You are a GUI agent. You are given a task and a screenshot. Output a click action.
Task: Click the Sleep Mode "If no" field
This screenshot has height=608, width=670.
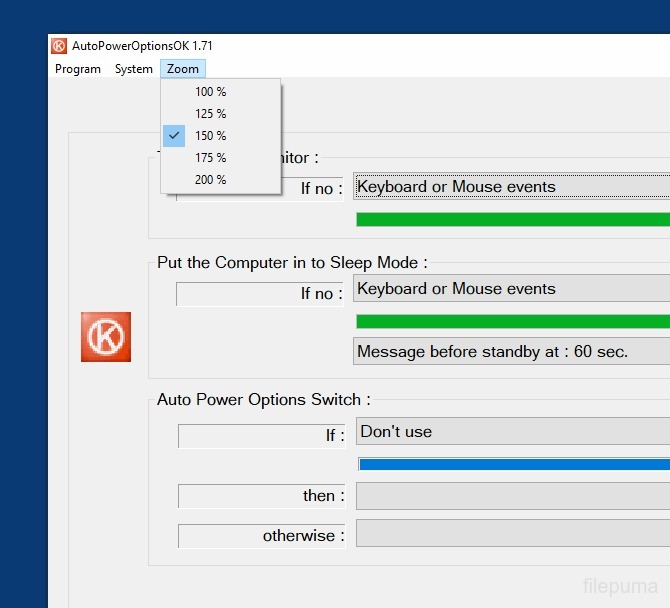click(x=260, y=294)
